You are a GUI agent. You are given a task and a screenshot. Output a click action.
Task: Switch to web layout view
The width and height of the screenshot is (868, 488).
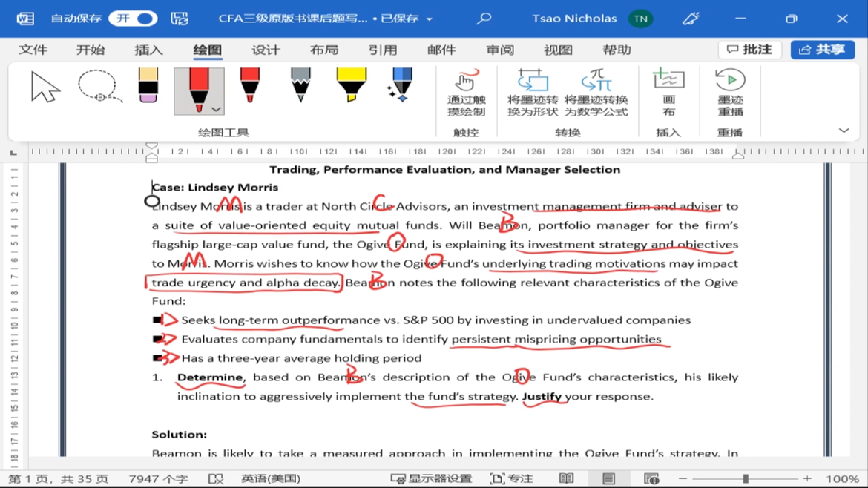point(651,478)
